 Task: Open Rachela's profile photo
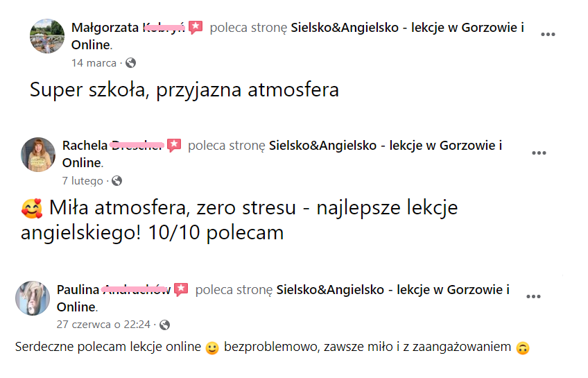38,154
